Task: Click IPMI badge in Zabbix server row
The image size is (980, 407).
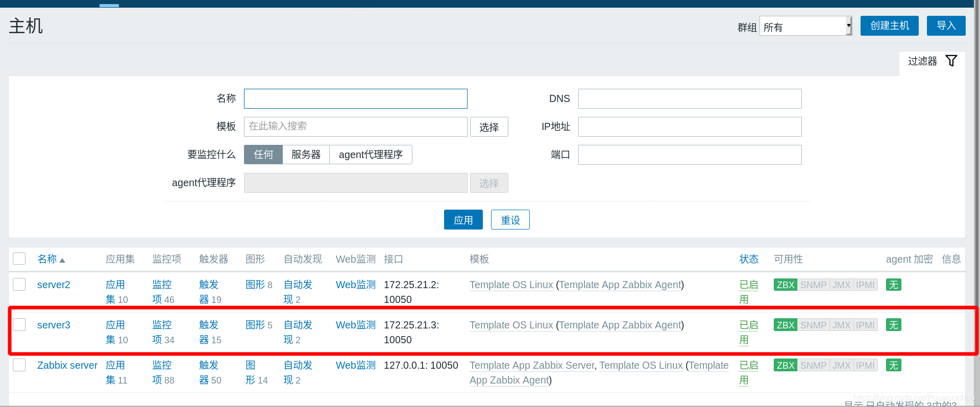Action: point(865,365)
